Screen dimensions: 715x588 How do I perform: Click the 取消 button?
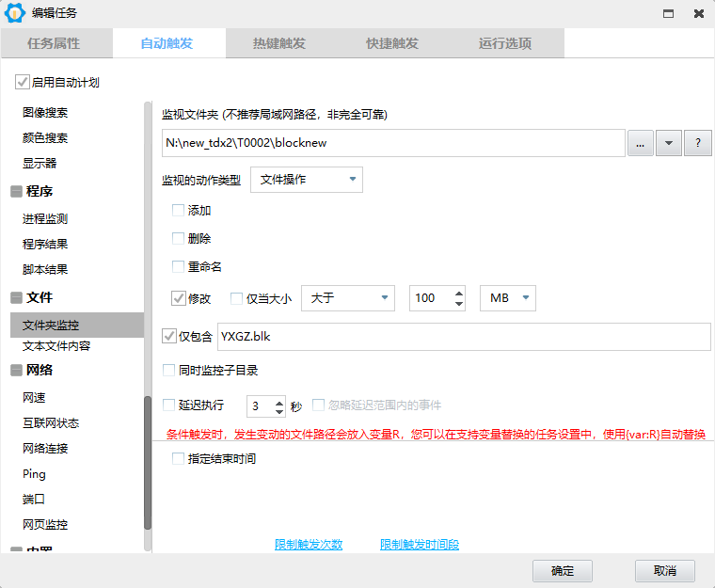point(665,571)
